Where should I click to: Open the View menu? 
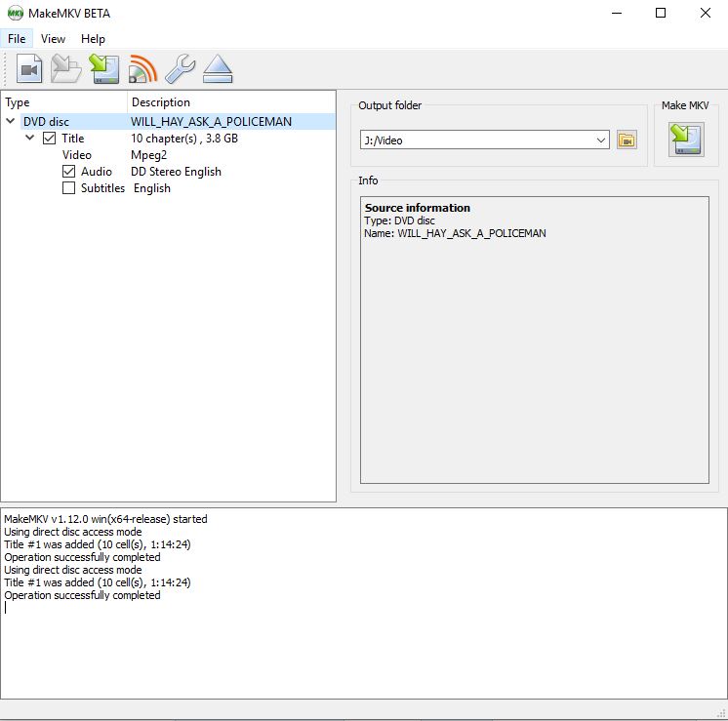click(x=54, y=39)
